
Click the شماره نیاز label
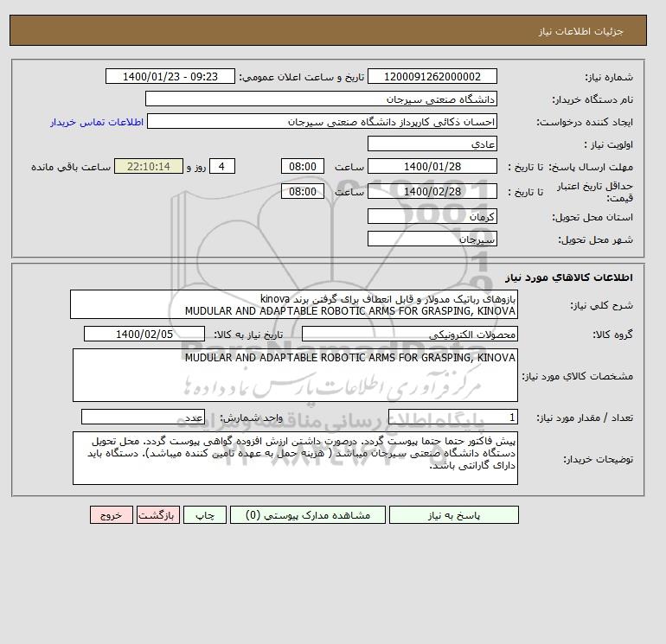[x=609, y=77]
